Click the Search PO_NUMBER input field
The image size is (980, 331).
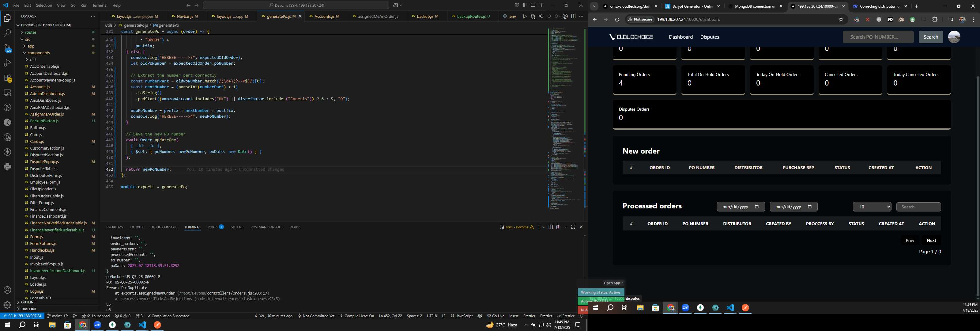[878, 37]
